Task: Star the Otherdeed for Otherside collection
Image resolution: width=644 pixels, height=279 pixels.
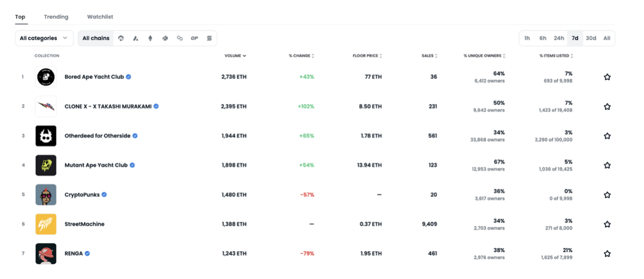Action: [x=607, y=136]
